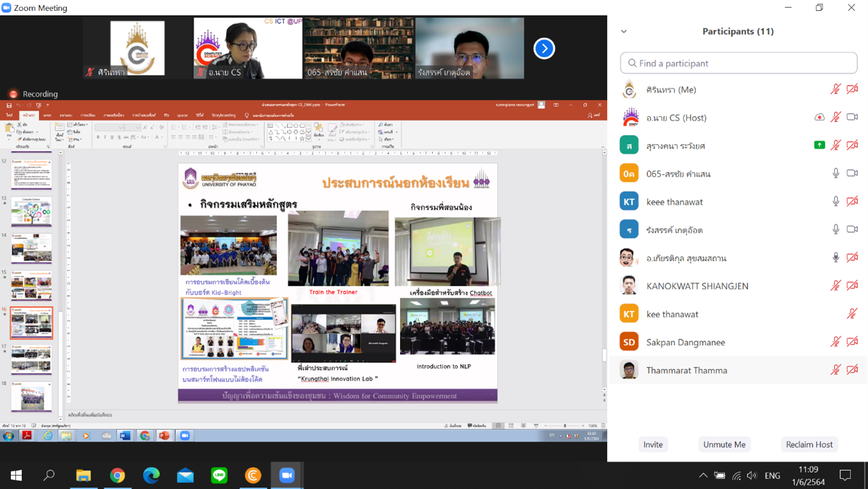Open Normal view in the status bar
Image resolution: width=868 pixels, height=489 pixels.
[497, 425]
